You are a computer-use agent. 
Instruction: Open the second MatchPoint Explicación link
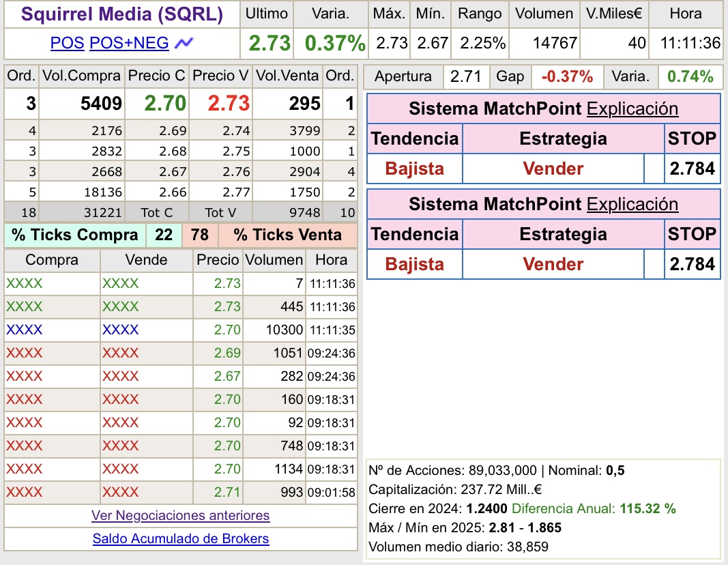click(x=632, y=204)
